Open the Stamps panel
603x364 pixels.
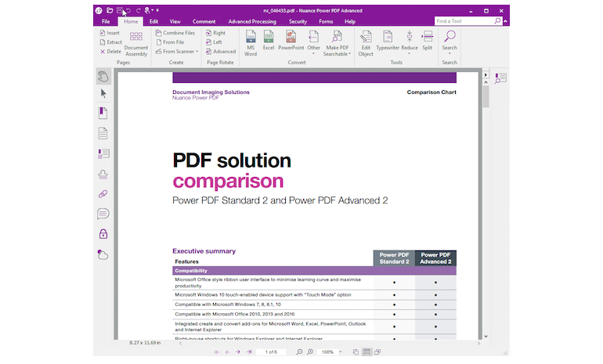coord(103,175)
